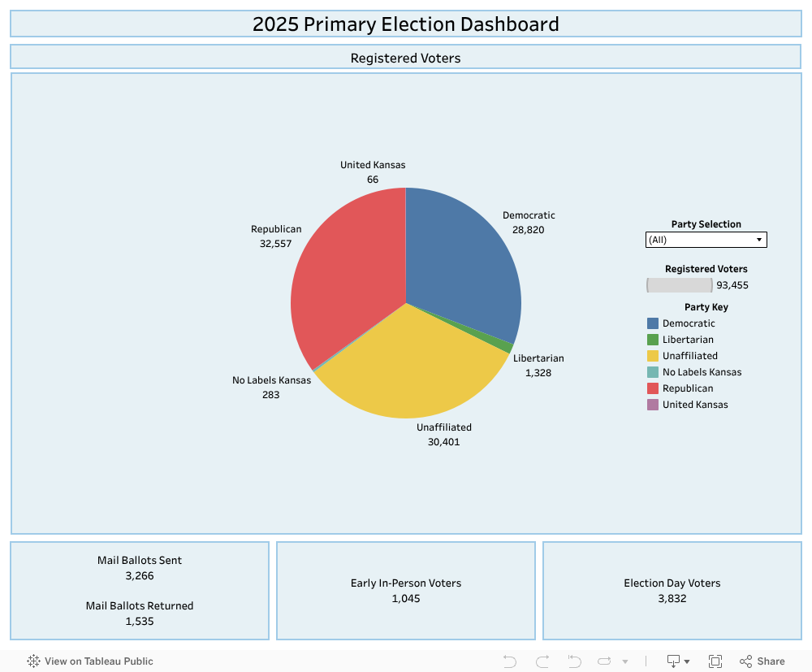Click the Mail Ballots Sent label

140,560
